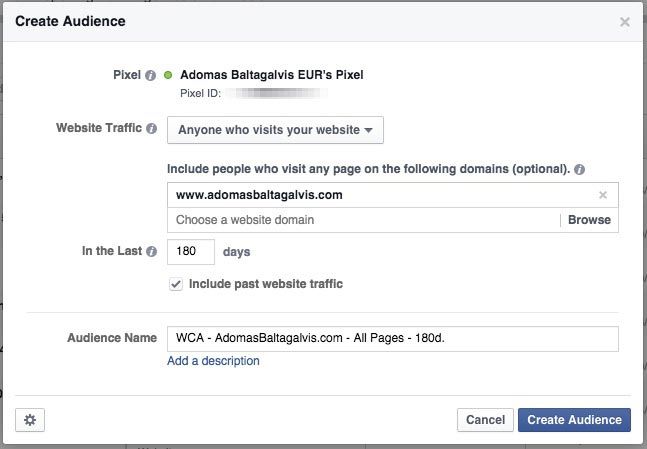Toggle Include past website traffic checkbox

[x=176, y=284]
